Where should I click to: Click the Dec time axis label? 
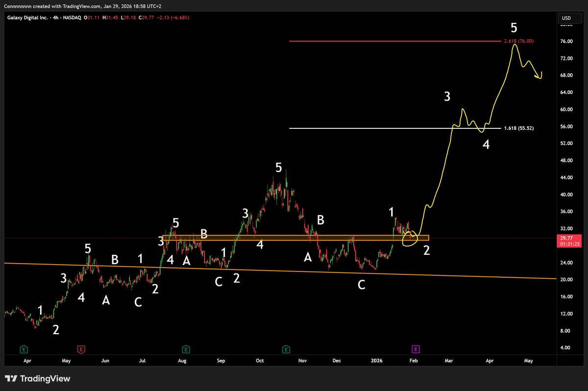click(337, 361)
